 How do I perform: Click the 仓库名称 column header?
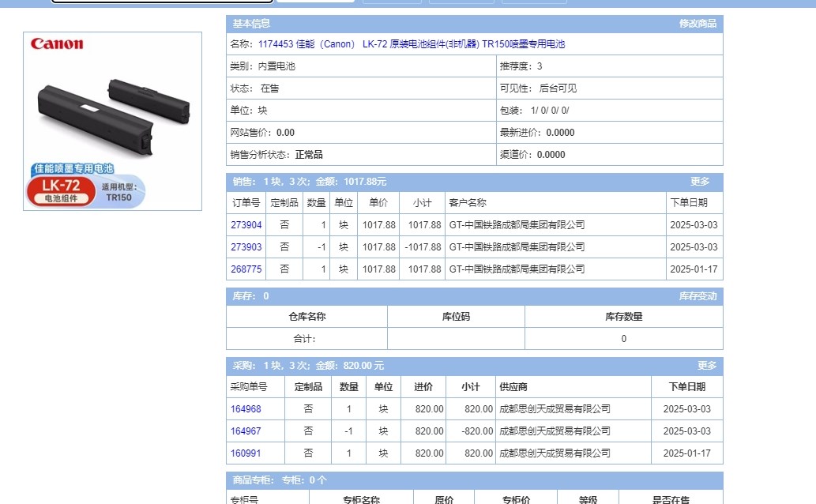(x=307, y=317)
